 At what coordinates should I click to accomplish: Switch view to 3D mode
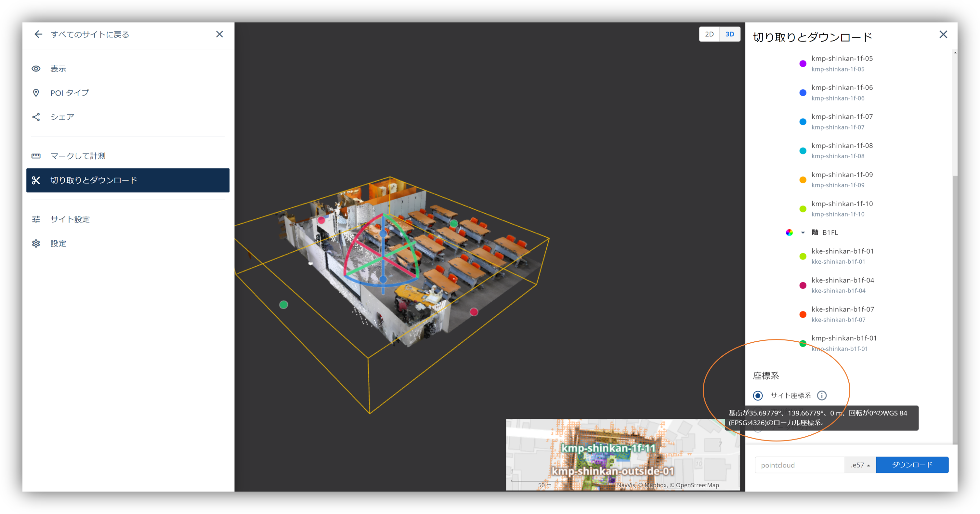pyautogui.click(x=730, y=34)
